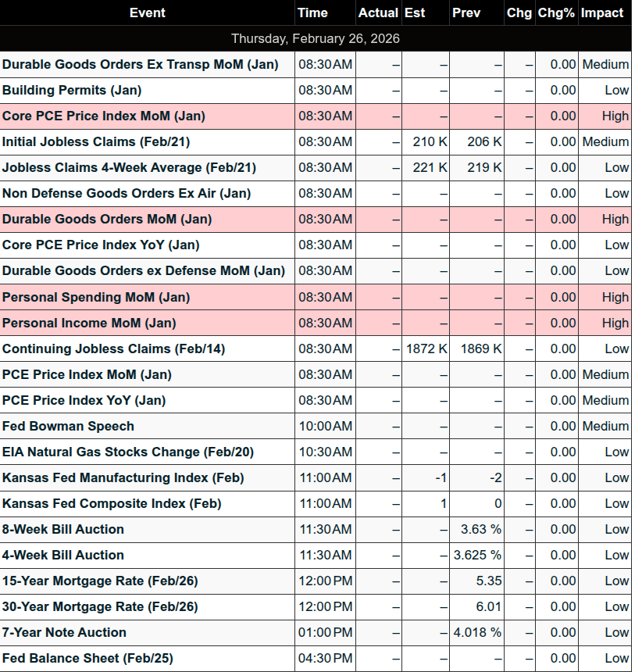This screenshot has height=672, width=635.
Task: Click the Prev column header
Action: pos(466,13)
